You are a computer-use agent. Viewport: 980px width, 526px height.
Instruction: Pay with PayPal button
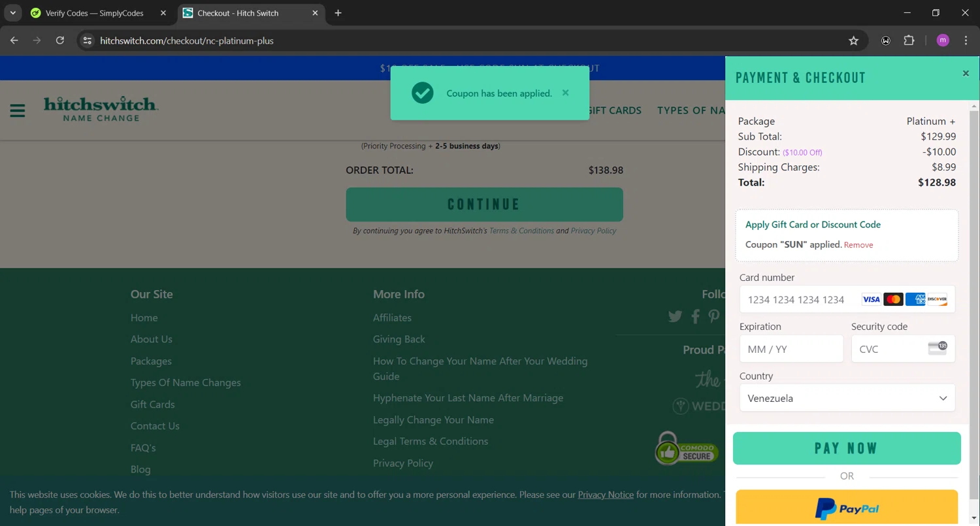click(x=847, y=507)
